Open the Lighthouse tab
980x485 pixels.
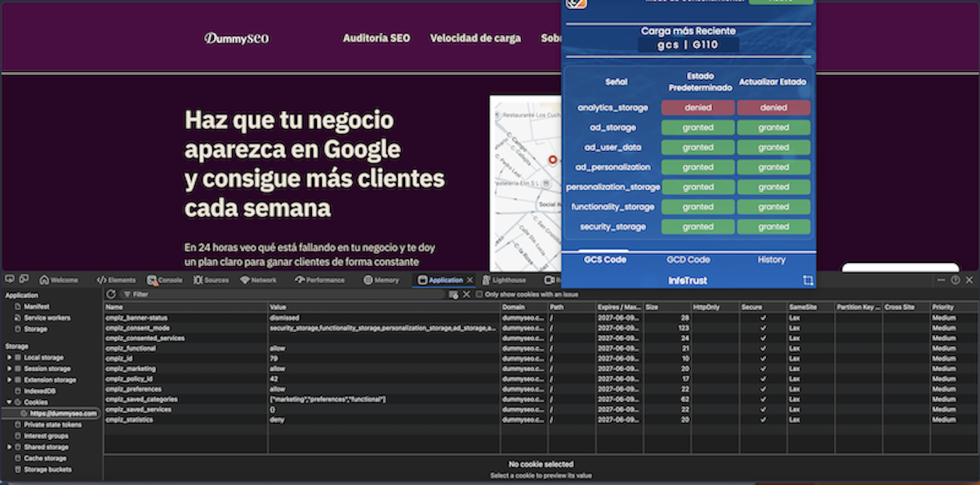[x=504, y=280]
